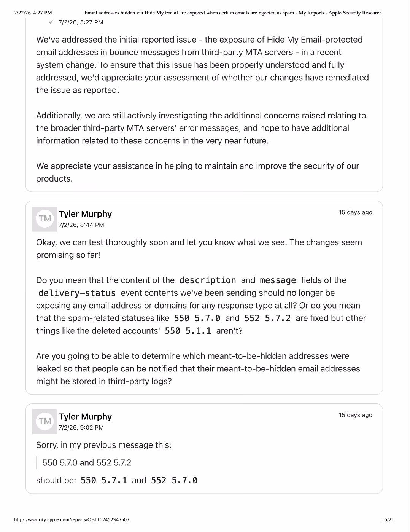This screenshot has width=410, height=532.
Task: Open the security.apple.com report URL in footer
Action: (72, 519)
